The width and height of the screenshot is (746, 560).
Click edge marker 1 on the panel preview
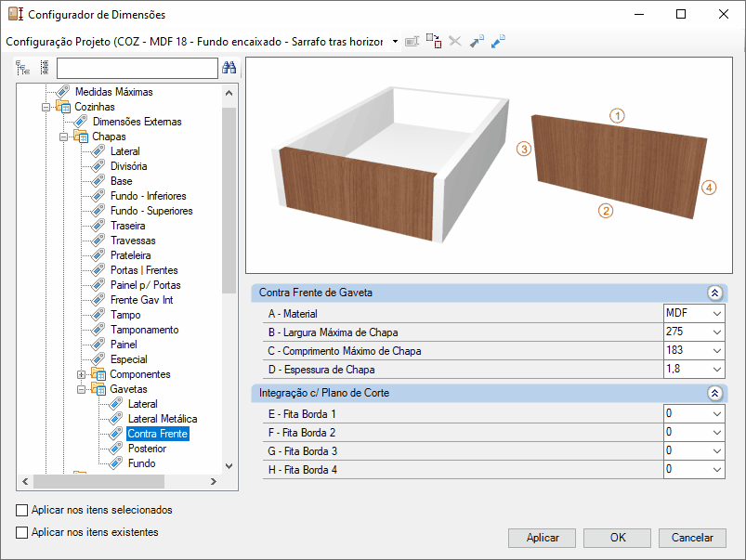tap(617, 115)
